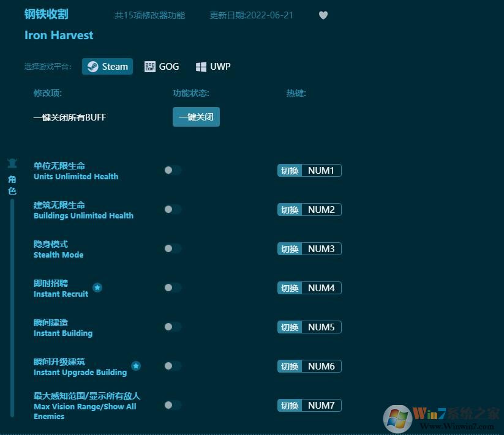
Task: Select the Character (角色) sidebar icon
Action: point(12,163)
